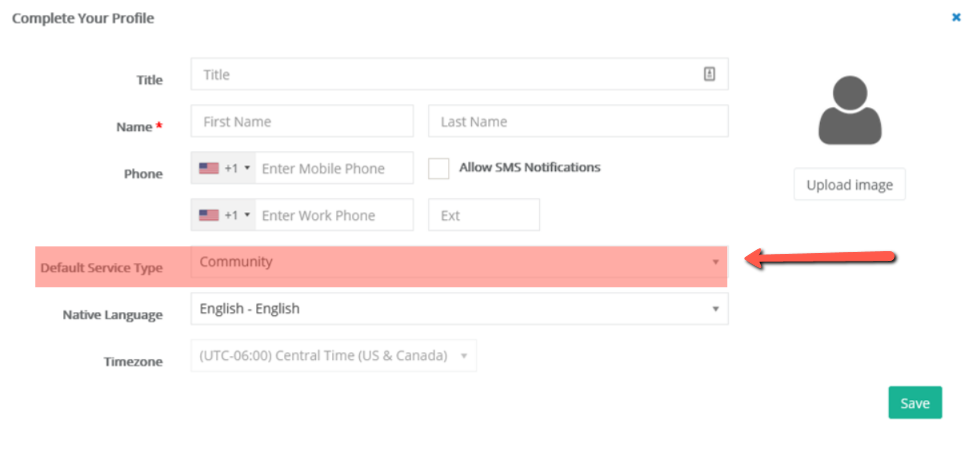The width and height of the screenshot is (972, 452).
Task: Click the Enter Mobile Phone field
Action: (334, 169)
